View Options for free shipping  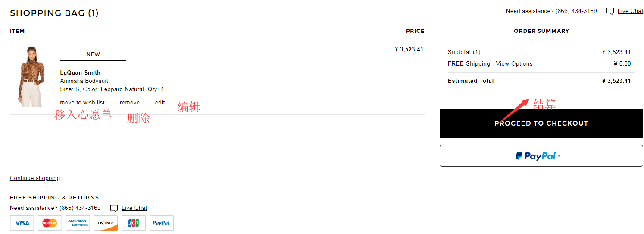pos(514,64)
